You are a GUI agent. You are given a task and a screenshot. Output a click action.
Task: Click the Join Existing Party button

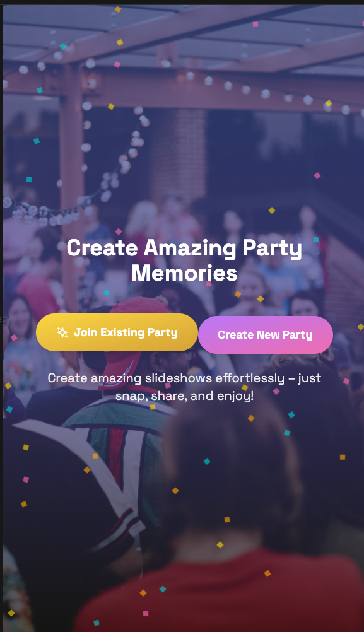[117, 332]
